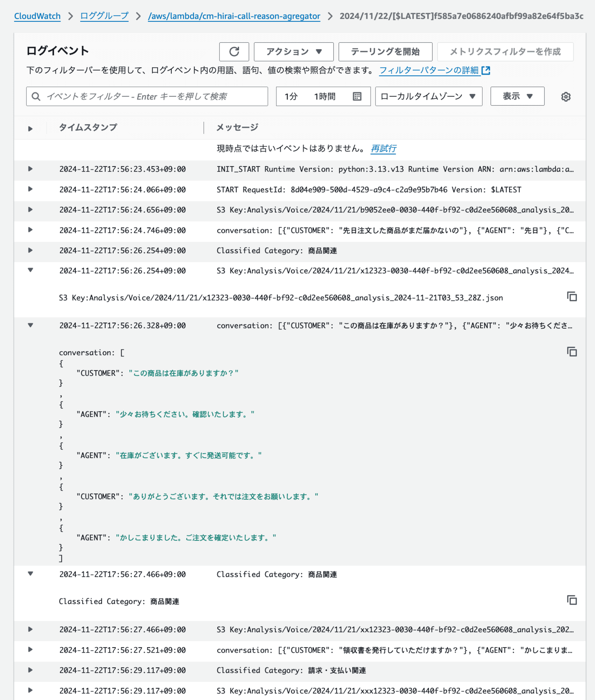Click the calendar date range icon

pos(357,96)
